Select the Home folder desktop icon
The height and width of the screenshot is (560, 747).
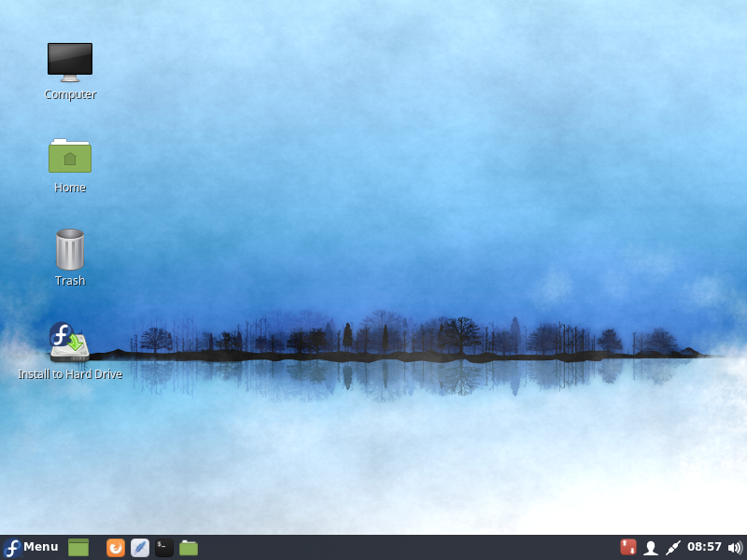click(70, 155)
